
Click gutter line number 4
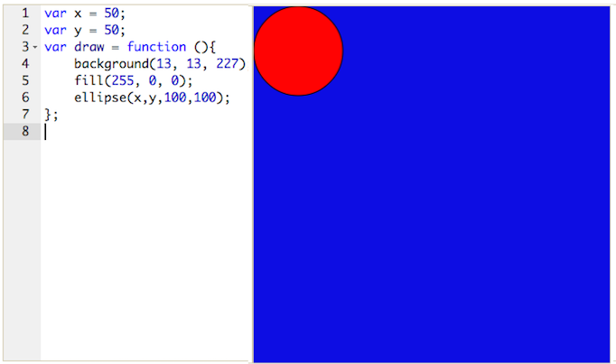click(x=25, y=63)
